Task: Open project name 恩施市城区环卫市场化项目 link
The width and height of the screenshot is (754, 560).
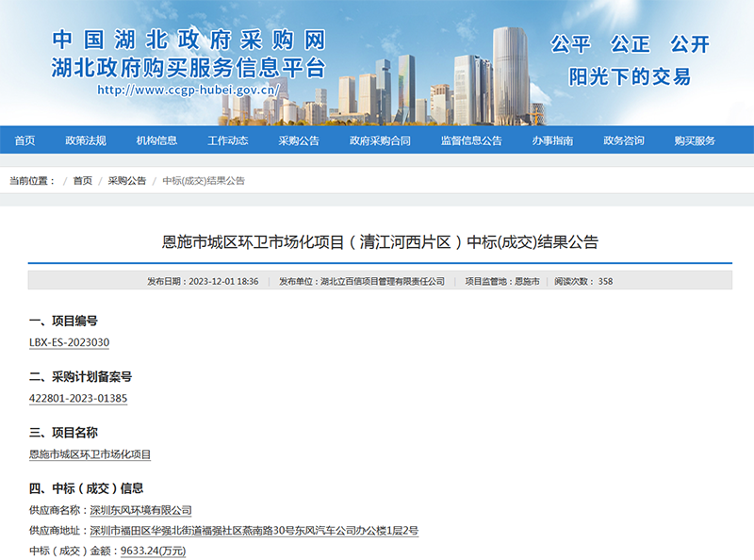Action: [90, 454]
